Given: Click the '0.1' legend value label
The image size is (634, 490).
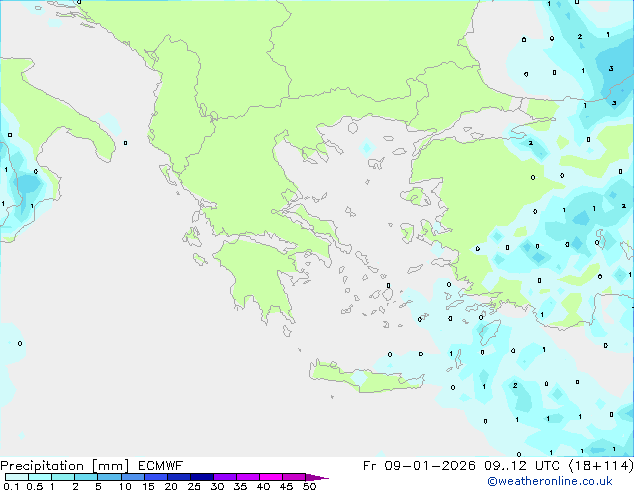Looking at the screenshot, I should [x=11, y=486].
